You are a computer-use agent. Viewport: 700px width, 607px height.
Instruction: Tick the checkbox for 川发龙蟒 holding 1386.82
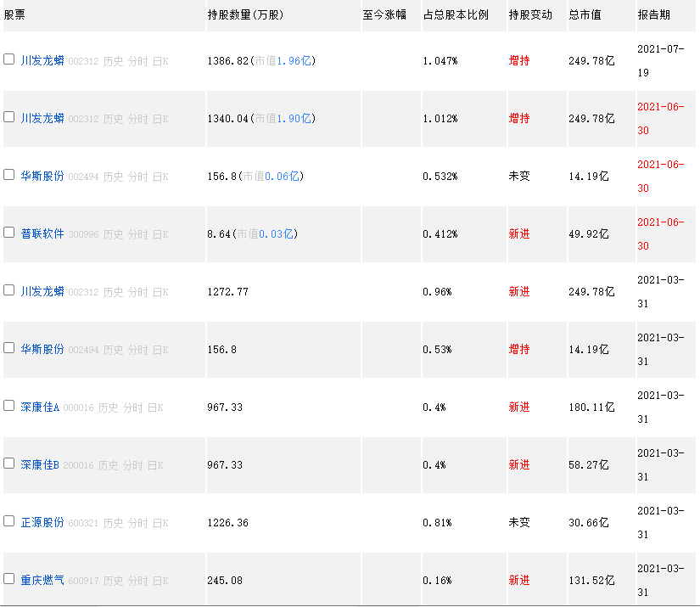9,59
